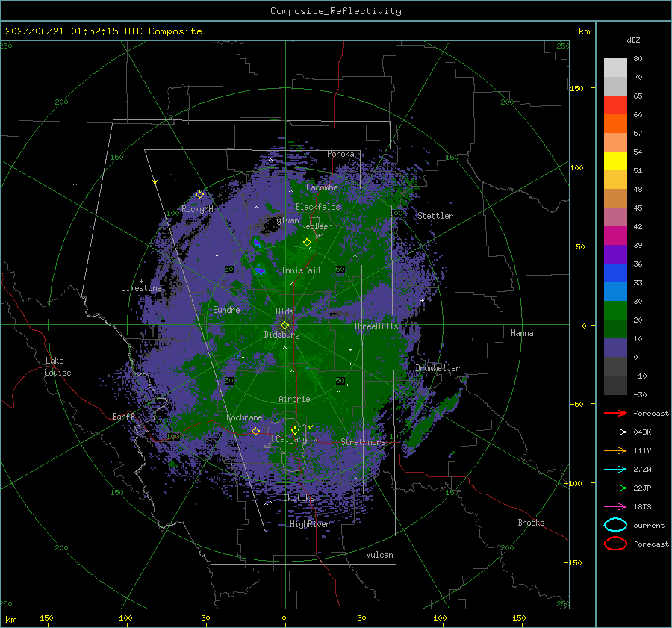This screenshot has width=672, height=628.
Task: Click the RedDeer city label
Action: coord(317,226)
